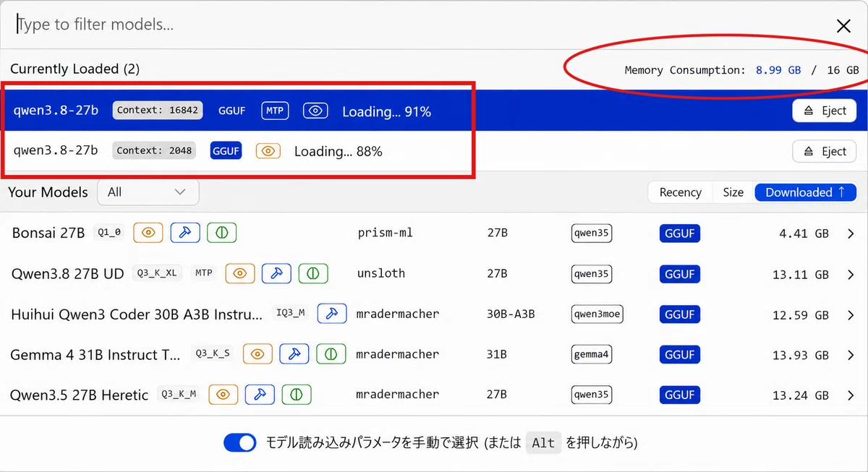Select the Qwen3.5 27B Heretic model name
The height and width of the screenshot is (472, 868).
coord(79,395)
